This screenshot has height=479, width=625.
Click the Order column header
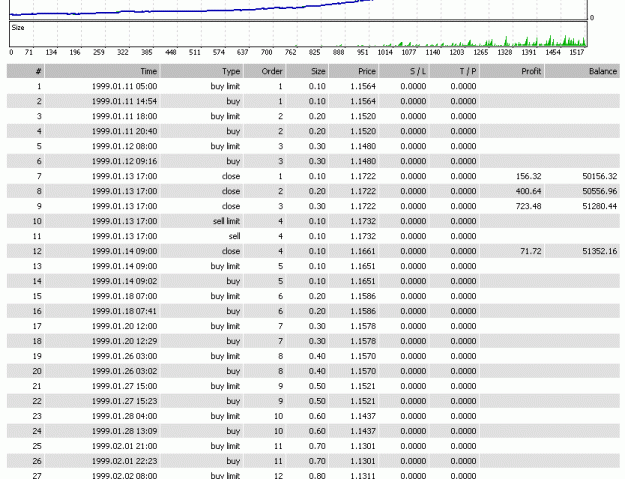coord(265,71)
